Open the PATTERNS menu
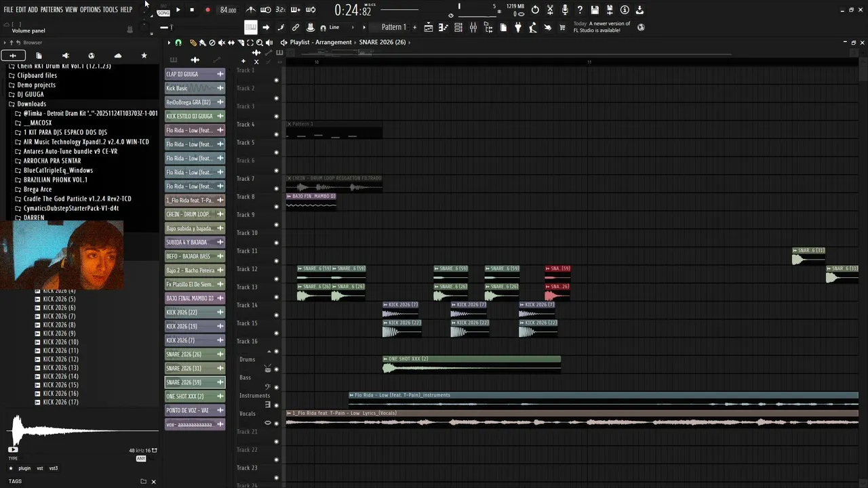The image size is (868, 488). pyautogui.click(x=52, y=9)
